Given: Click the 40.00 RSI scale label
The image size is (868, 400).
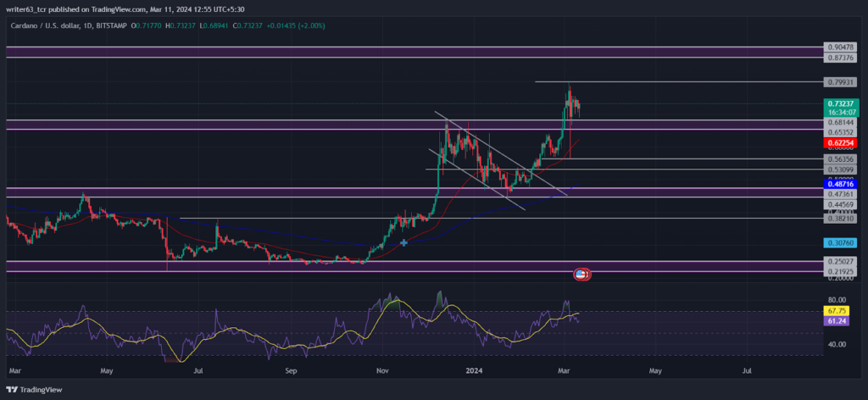Looking at the screenshot, I should coord(835,344).
